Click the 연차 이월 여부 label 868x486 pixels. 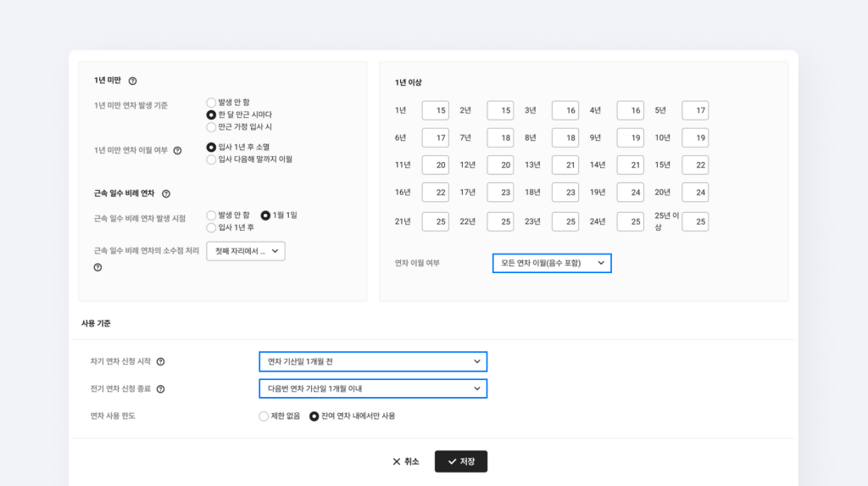pyautogui.click(x=417, y=263)
